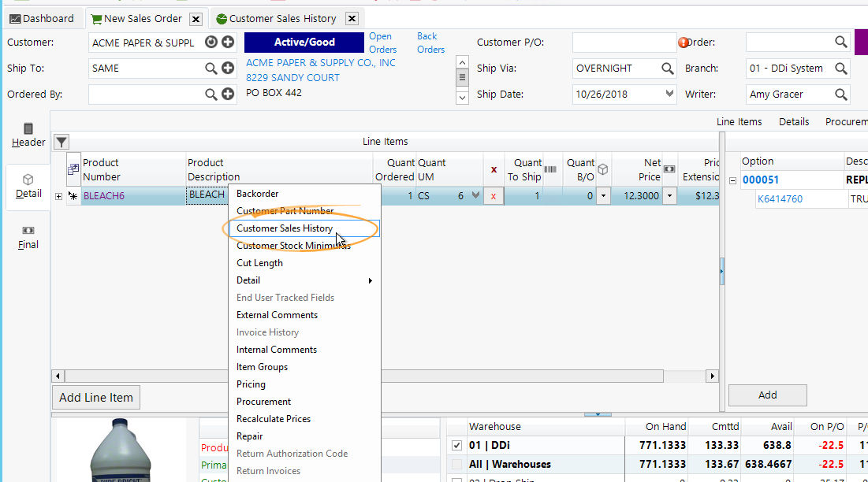
Task: Click the Customer P/O input field
Action: [x=622, y=42]
